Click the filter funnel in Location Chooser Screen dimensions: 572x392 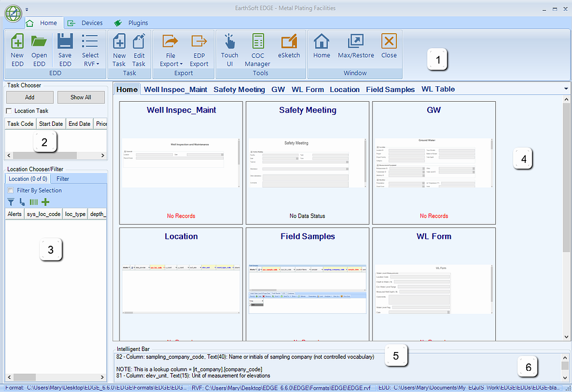click(x=10, y=202)
